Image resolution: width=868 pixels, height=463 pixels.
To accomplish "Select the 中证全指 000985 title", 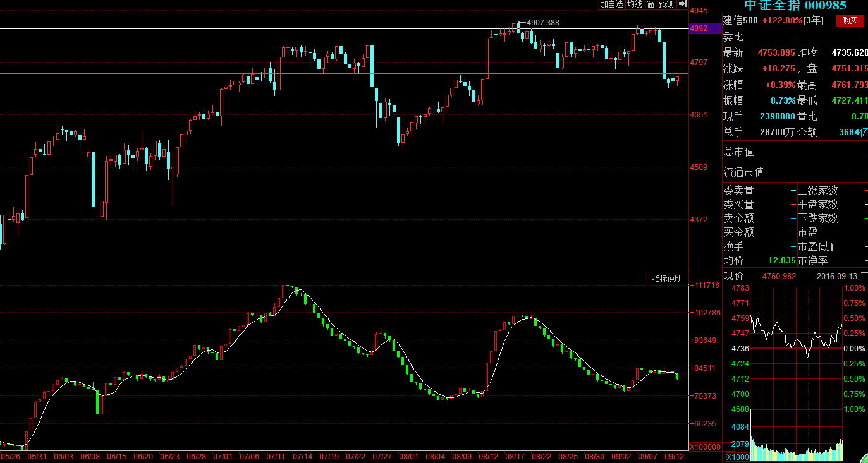I will (795, 5).
